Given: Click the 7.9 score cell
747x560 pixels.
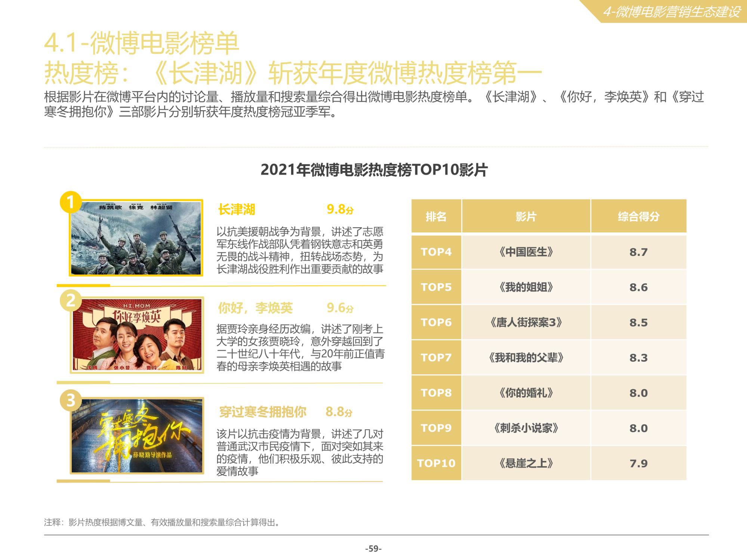Looking at the screenshot, I should point(638,463).
